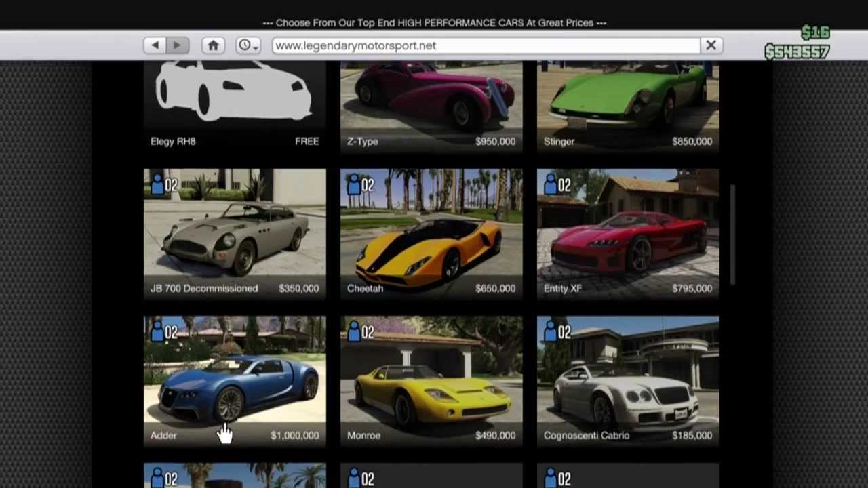868x488 pixels.
Task: Click the $543557 bank balance display
Action: (x=797, y=52)
